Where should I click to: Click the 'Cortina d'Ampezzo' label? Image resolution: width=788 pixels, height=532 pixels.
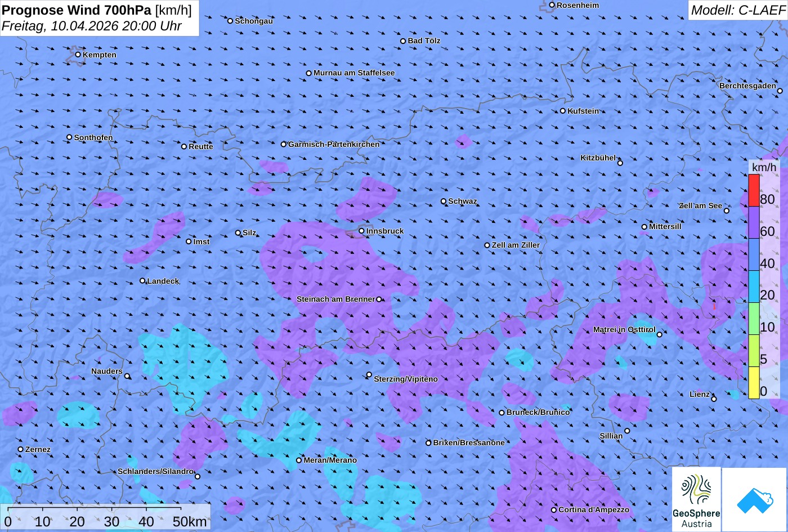pyautogui.click(x=594, y=509)
